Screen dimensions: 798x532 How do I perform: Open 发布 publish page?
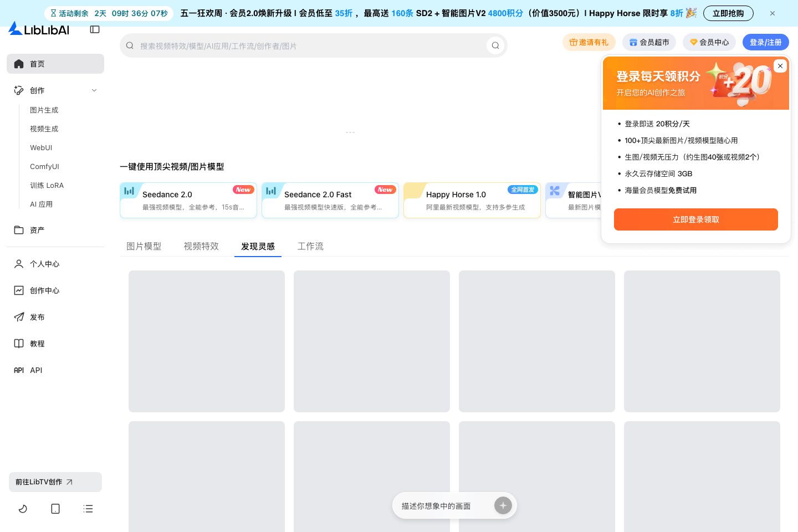point(55,317)
